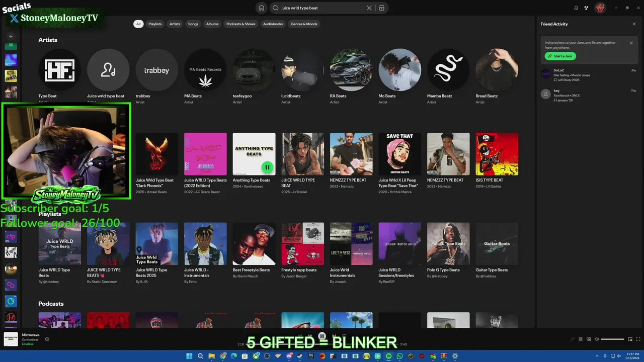Open Windows taskbar search
Screen dimensions: 644x362
pos(200,356)
